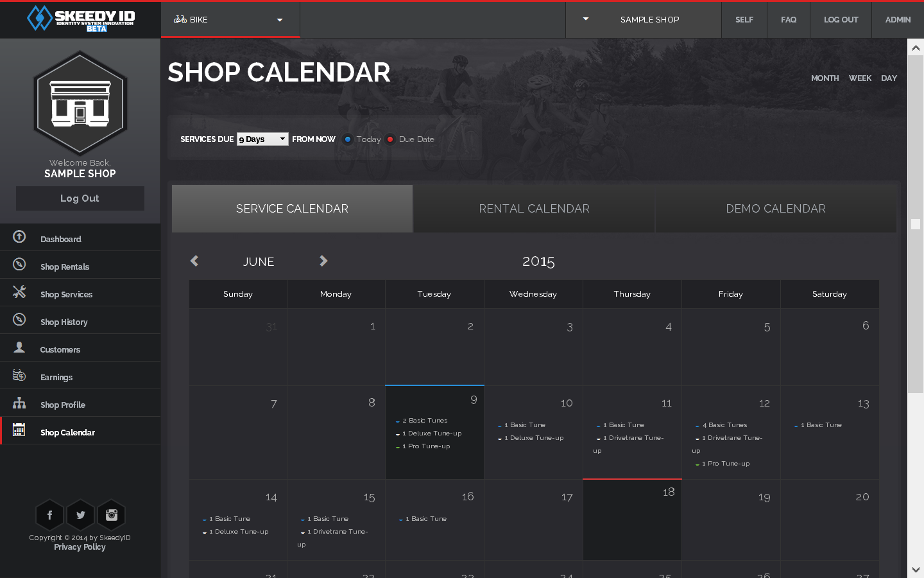924x578 pixels.
Task: Open the Facebook social icon
Action: click(x=49, y=515)
